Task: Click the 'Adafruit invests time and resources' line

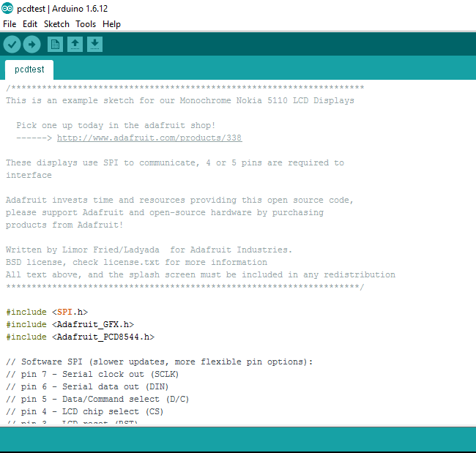Action: 179,200
